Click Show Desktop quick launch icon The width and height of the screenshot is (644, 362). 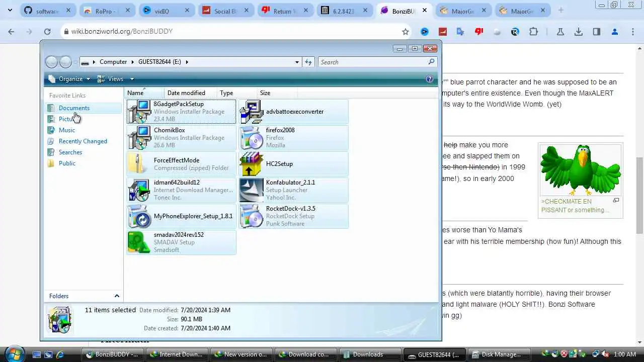(36, 354)
